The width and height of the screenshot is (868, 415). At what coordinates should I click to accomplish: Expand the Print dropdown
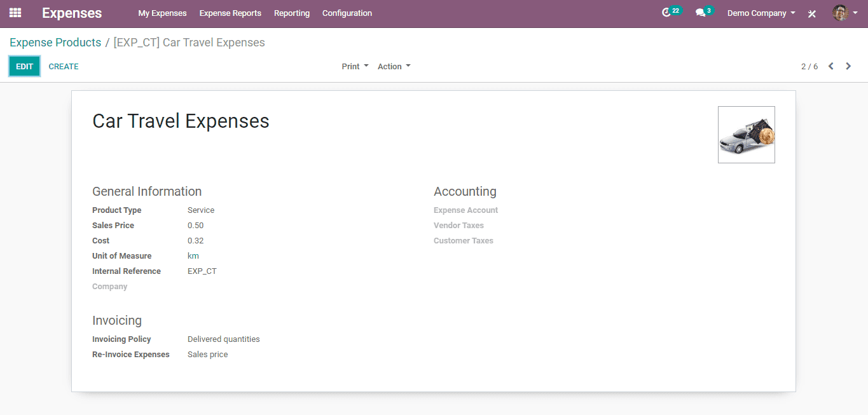tap(355, 66)
